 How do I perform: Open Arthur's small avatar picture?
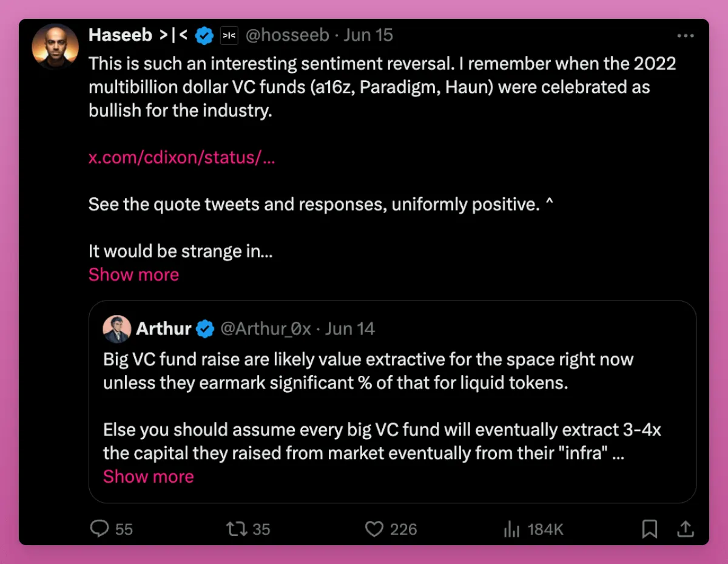(117, 329)
